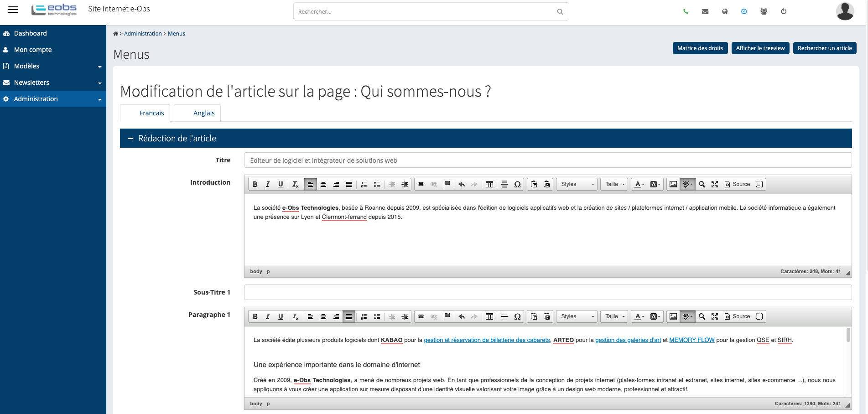This screenshot has width=868, height=414.
Task: Undo in Introduction editor
Action: click(462, 184)
